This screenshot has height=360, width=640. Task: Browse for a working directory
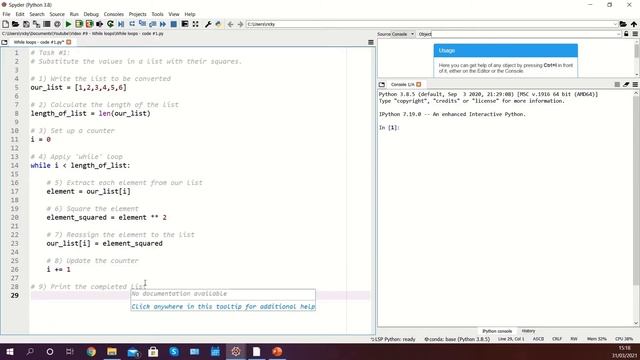[x=623, y=24]
